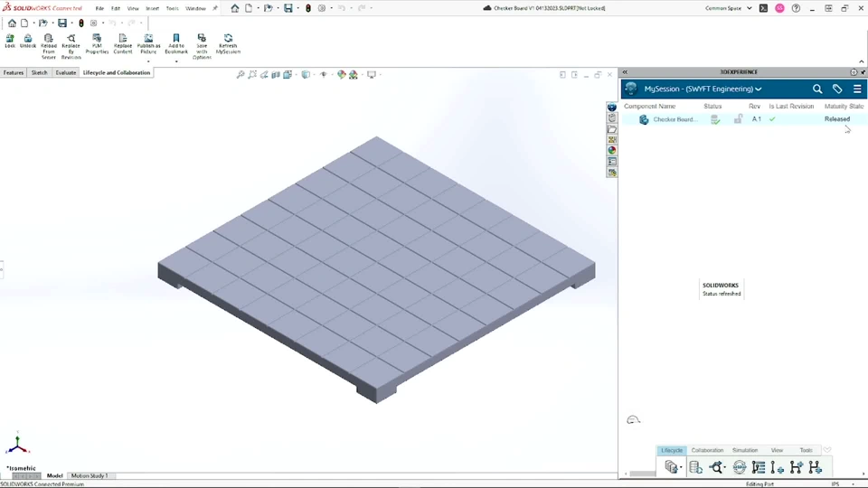The width and height of the screenshot is (868, 488).
Task: Open the File Explorer folder task pane tab
Action: click(612, 129)
